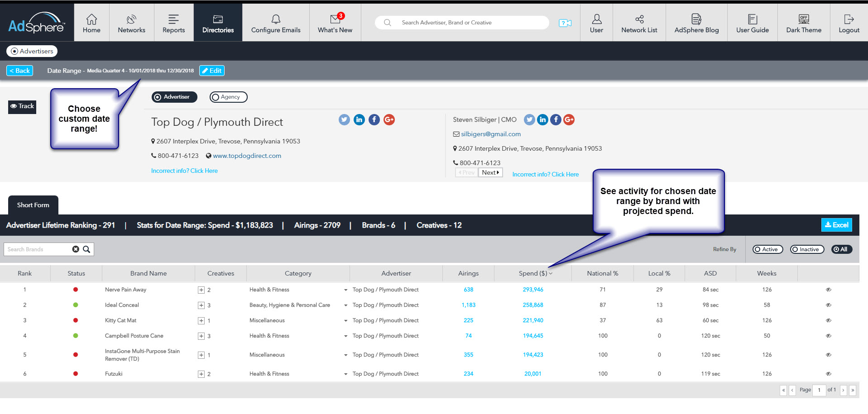Click the Search Brands magnifier icon
This screenshot has width=868, height=414.
click(x=86, y=249)
